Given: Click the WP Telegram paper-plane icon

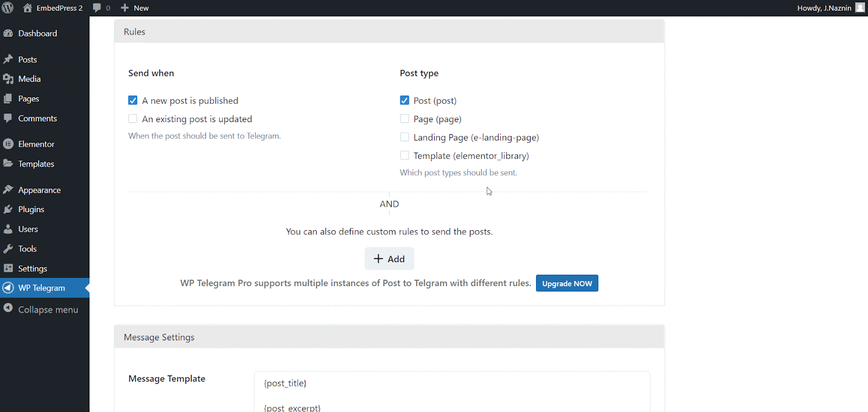Looking at the screenshot, I should tap(8, 288).
